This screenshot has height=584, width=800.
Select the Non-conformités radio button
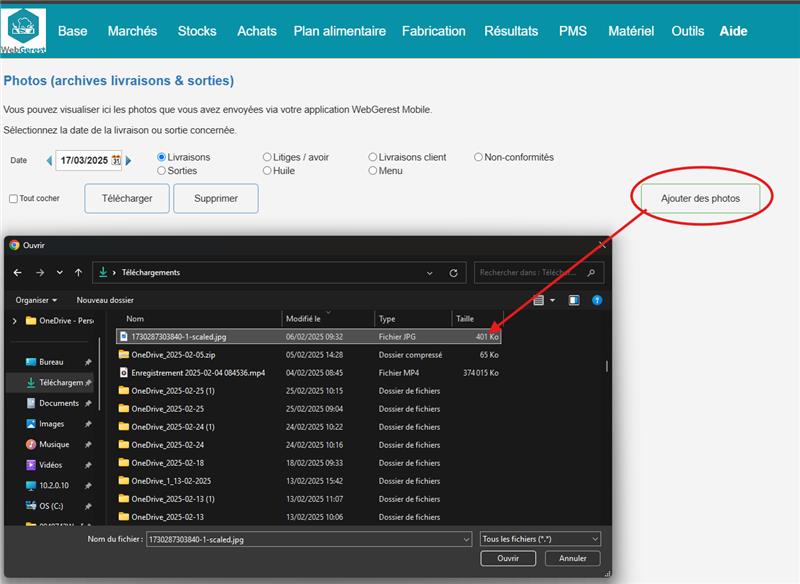point(478,157)
